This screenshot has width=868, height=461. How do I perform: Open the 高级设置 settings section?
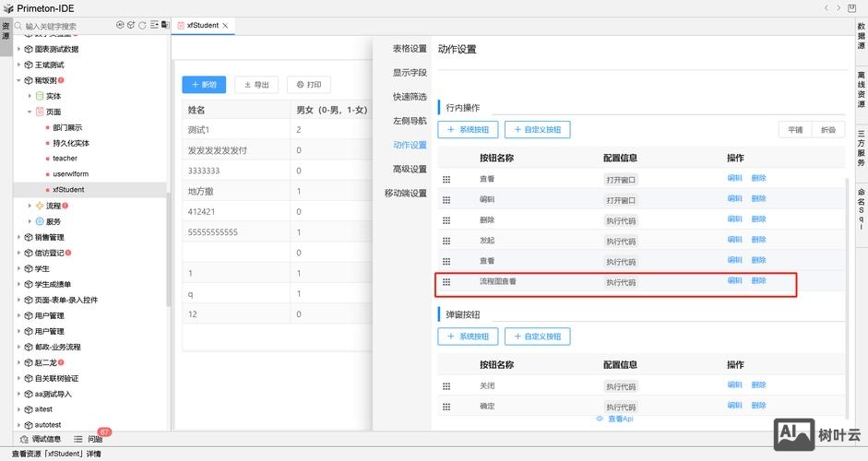(410, 169)
